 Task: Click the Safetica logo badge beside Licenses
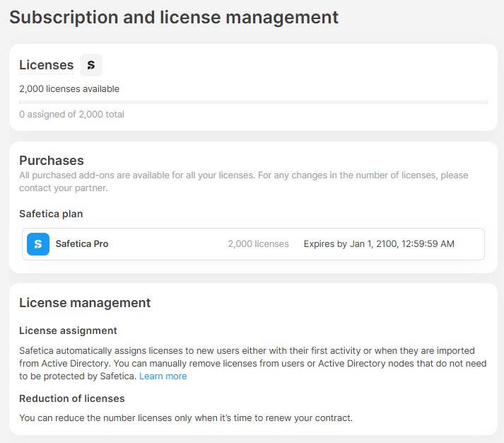pos(90,65)
